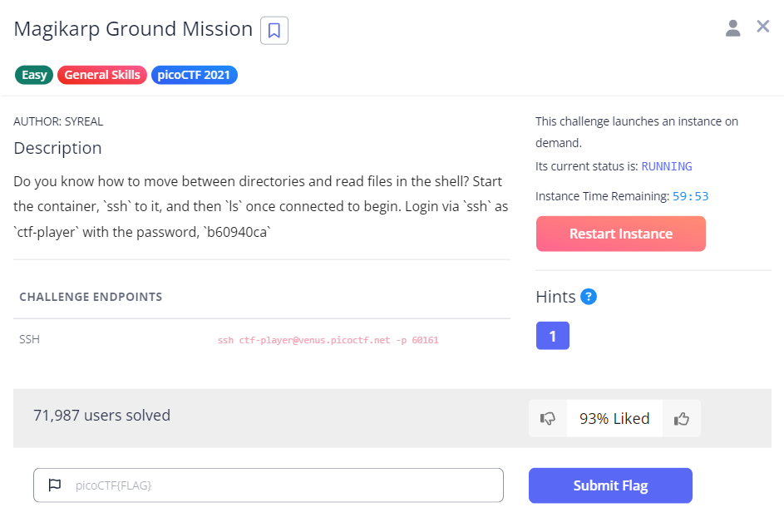Click the flag icon in input box
Screen dimensions: 784x532
pyautogui.click(x=55, y=485)
